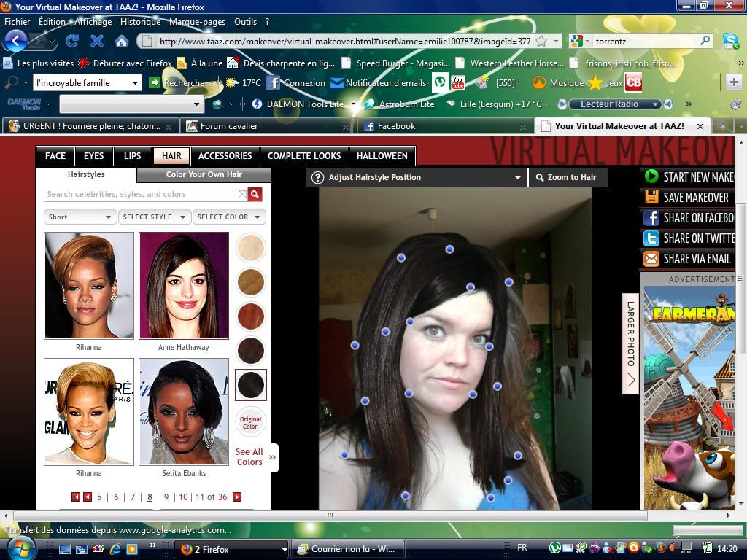Click the Save Makeover disk icon
Screen dimensions: 747x560
click(651, 197)
